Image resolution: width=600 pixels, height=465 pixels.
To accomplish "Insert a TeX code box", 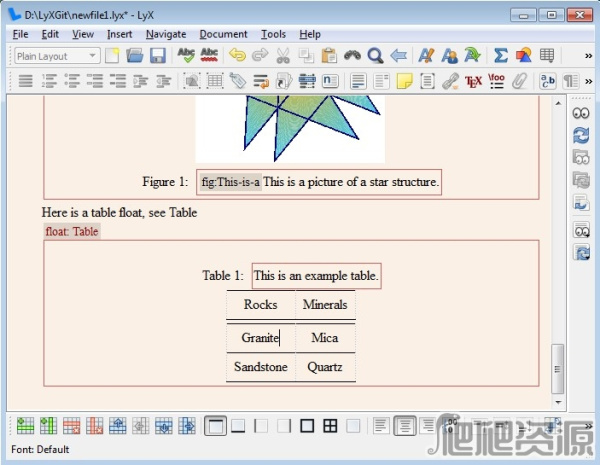I will [474, 82].
